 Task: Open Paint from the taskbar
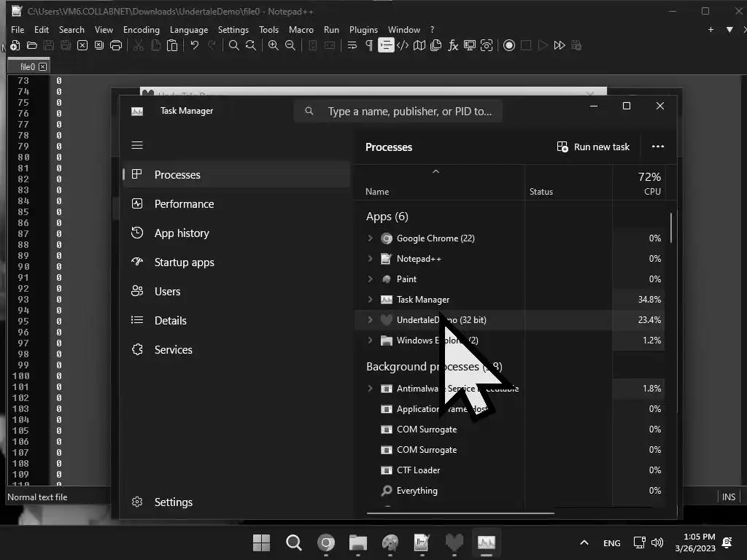(x=390, y=542)
